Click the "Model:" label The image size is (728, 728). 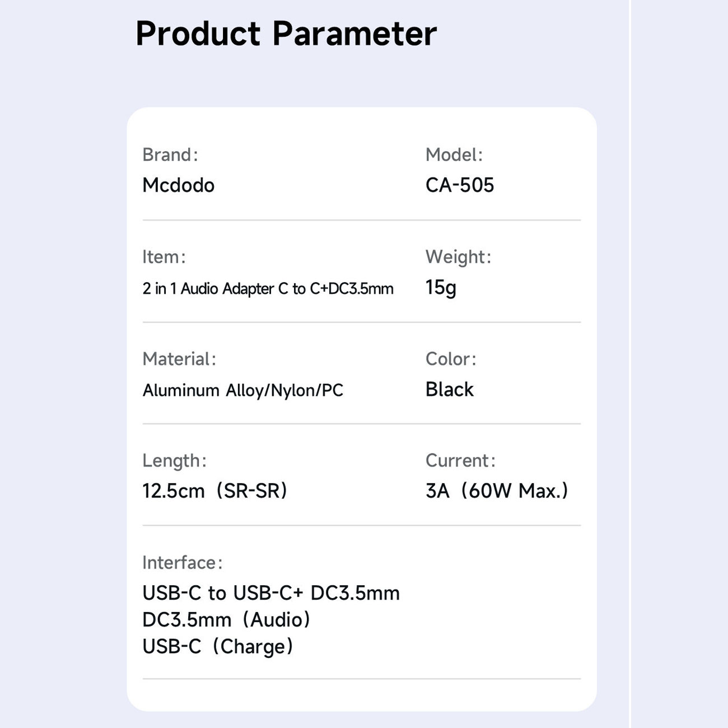[x=454, y=155]
